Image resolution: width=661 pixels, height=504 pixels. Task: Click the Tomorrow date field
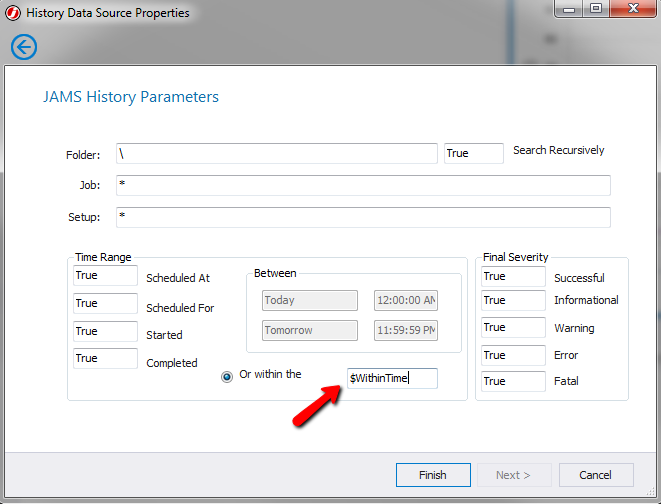pyautogui.click(x=310, y=330)
